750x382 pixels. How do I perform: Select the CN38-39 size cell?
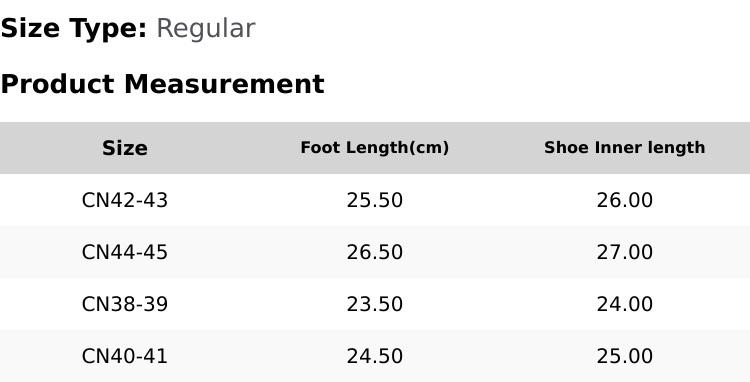[x=125, y=304]
